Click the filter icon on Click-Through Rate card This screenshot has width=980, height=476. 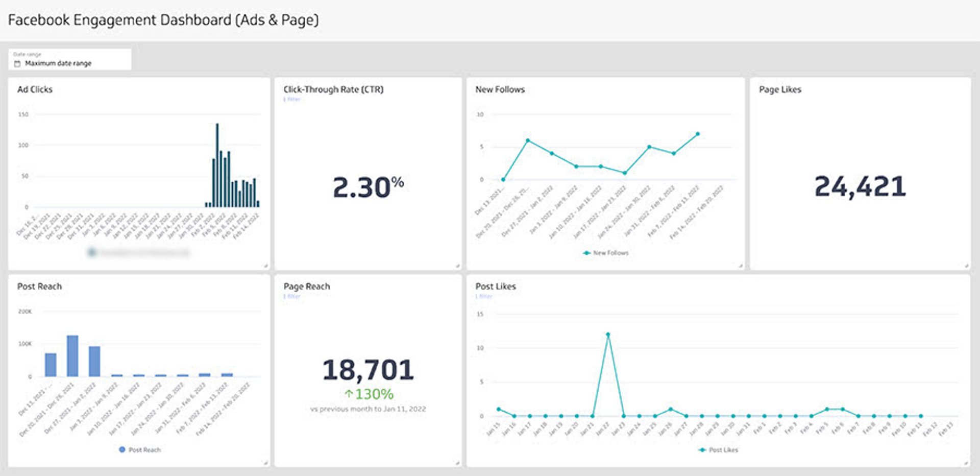[290, 99]
